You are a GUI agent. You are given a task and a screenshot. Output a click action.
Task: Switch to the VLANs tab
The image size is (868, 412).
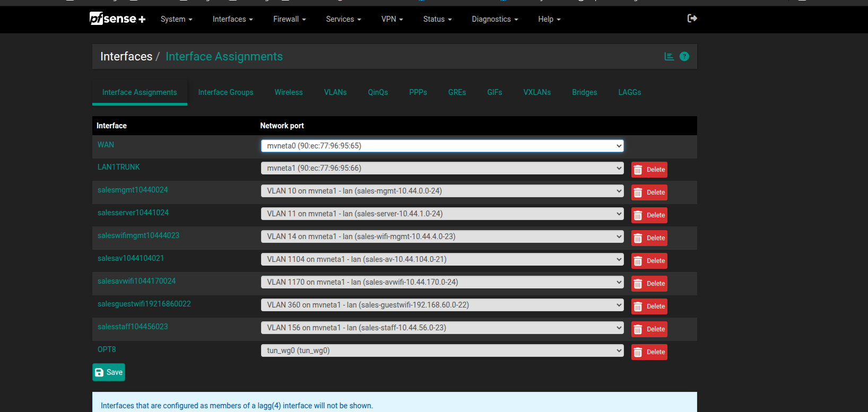[x=335, y=92]
